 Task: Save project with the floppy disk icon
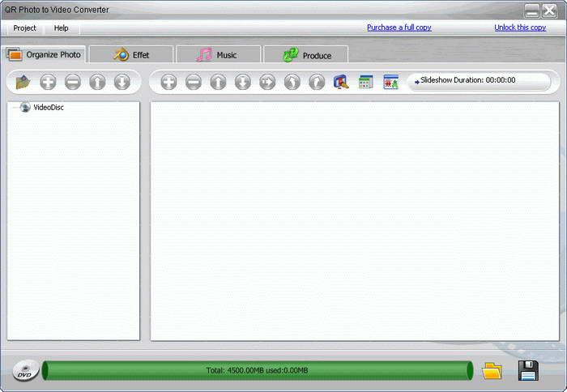[528, 371]
